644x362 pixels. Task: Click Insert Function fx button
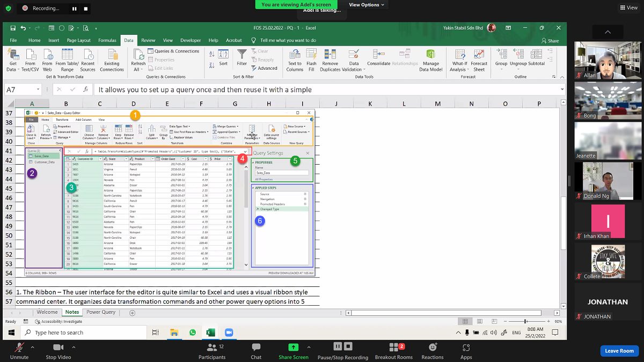(x=85, y=90)
